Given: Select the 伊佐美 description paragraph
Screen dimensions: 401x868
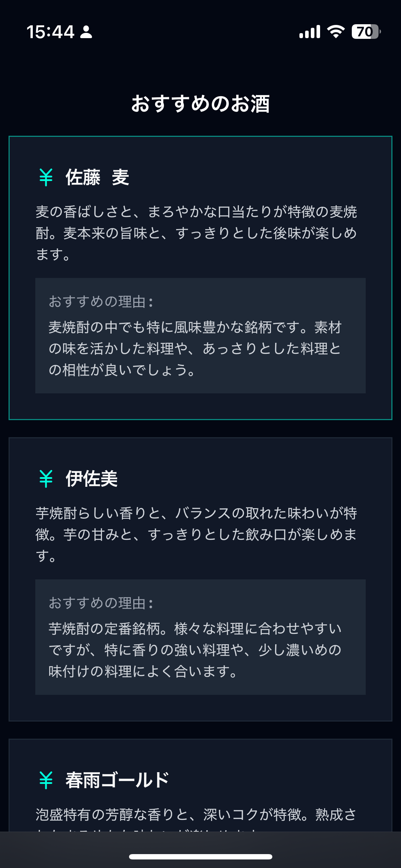Looking at the screenshot, I should coord(196,534).
